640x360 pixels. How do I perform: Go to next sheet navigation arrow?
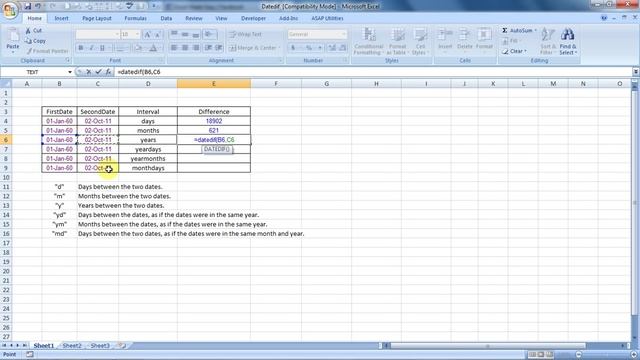(18, 346)
